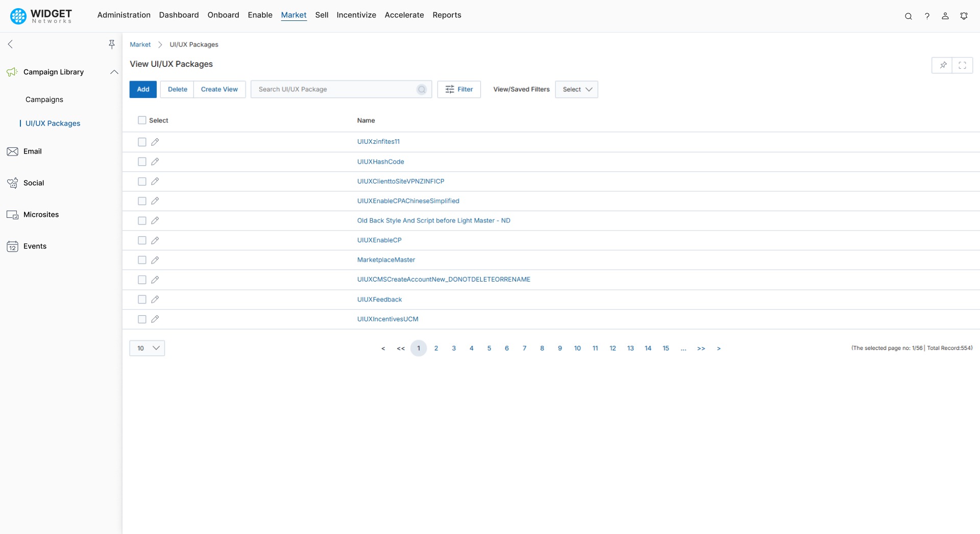
Task: Switch to the Reports menu item
Action: (x=447, y=15)
